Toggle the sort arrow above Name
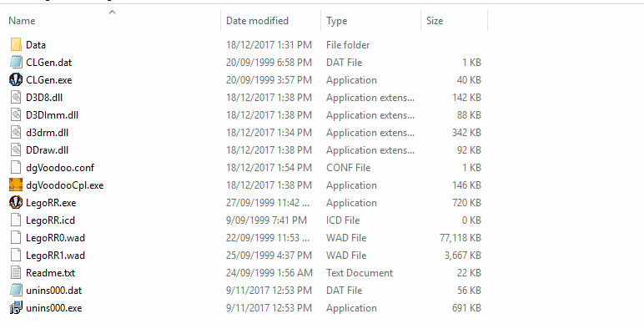Screen dimensions: 644x329 point(112,13)
